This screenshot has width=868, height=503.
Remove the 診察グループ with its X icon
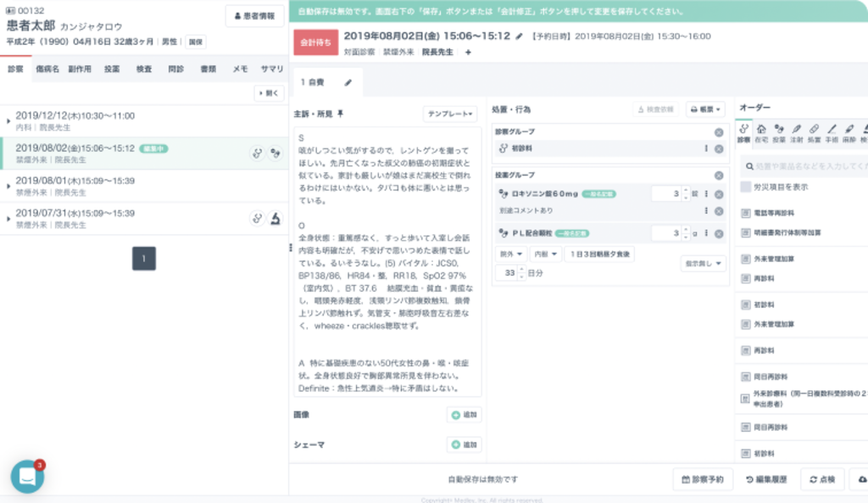click(719, 132)
